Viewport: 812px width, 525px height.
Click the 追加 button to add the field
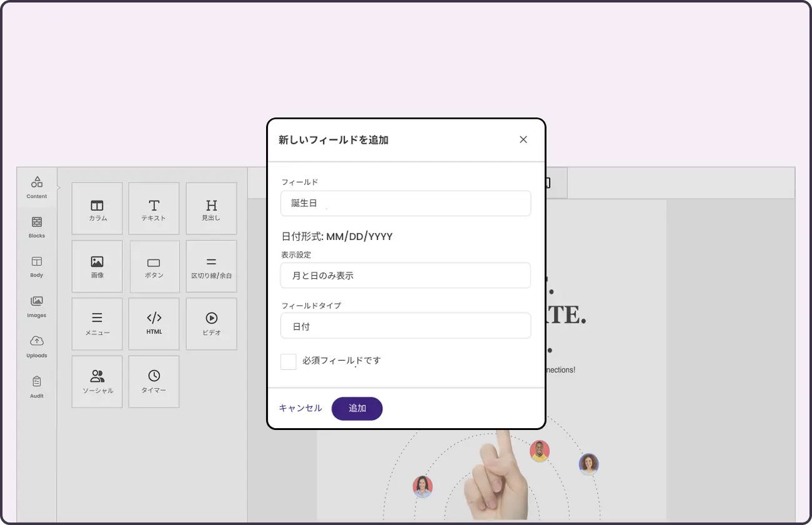tap(357, 408)
